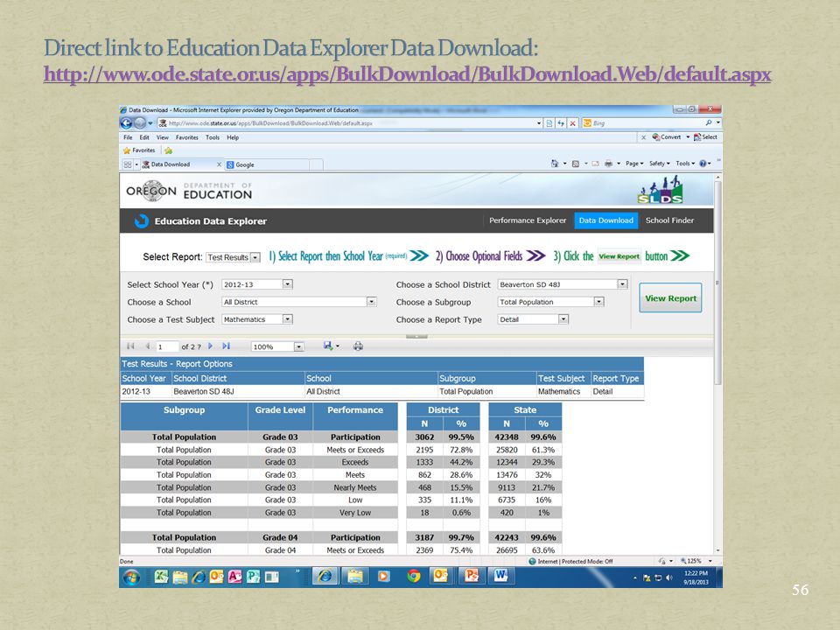Click the Compatibility View page icon
The image size is (840, 630).
[549, 123]
